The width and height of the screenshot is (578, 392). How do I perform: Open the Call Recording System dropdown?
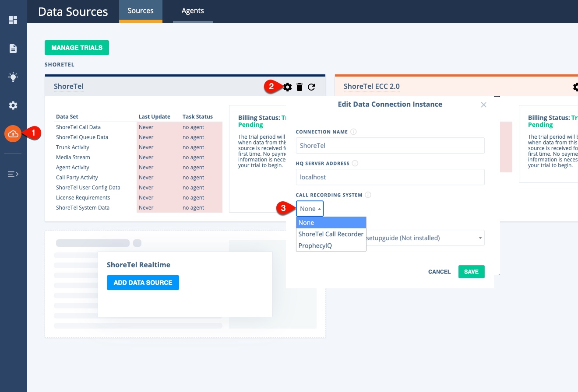(x=310, y=209)
